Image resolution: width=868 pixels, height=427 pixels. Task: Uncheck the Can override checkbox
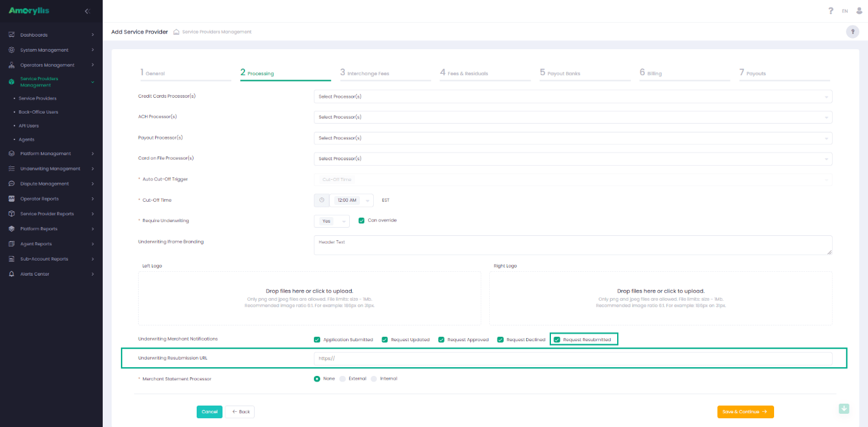(x=362, y=221)
